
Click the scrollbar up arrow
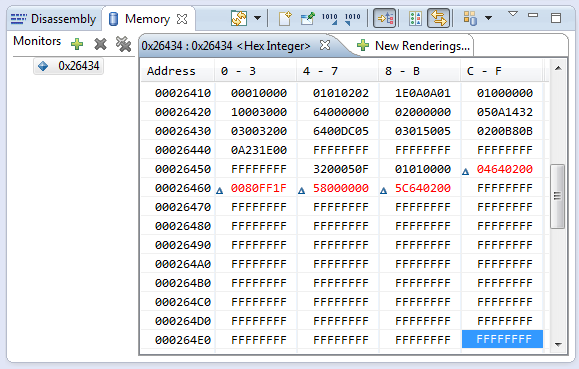point(558,68)
